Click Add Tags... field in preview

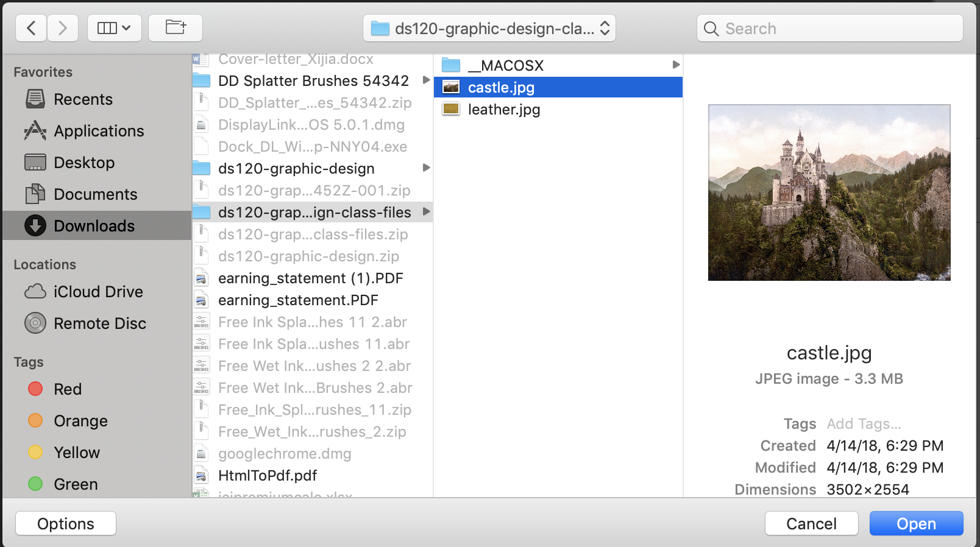pyautogui.click(x=864, y=424)
